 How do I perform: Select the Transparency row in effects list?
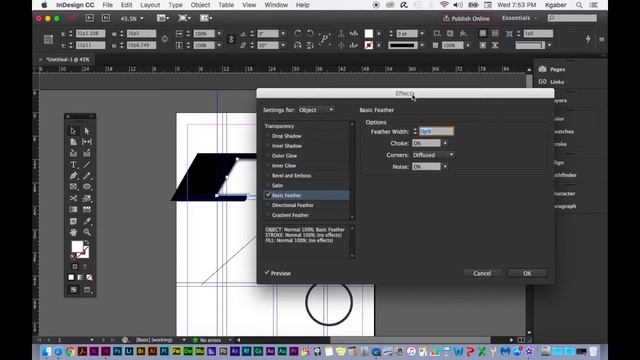[307, 126]
